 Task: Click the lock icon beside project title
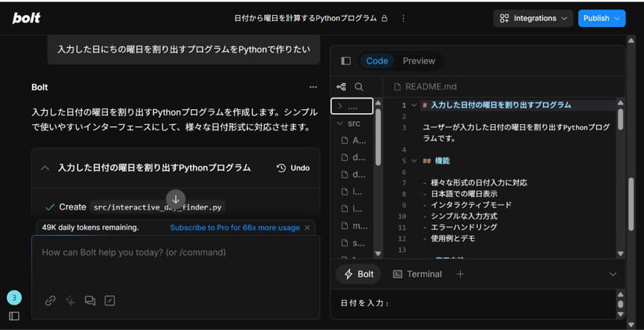point(384,19)
